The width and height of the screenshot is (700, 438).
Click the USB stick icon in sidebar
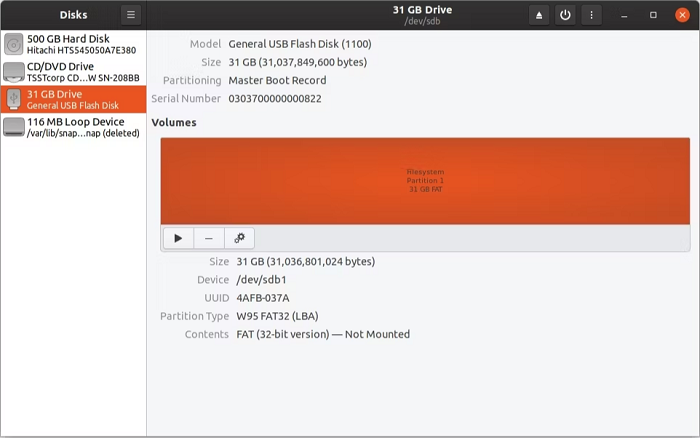[x=14, y=99]
